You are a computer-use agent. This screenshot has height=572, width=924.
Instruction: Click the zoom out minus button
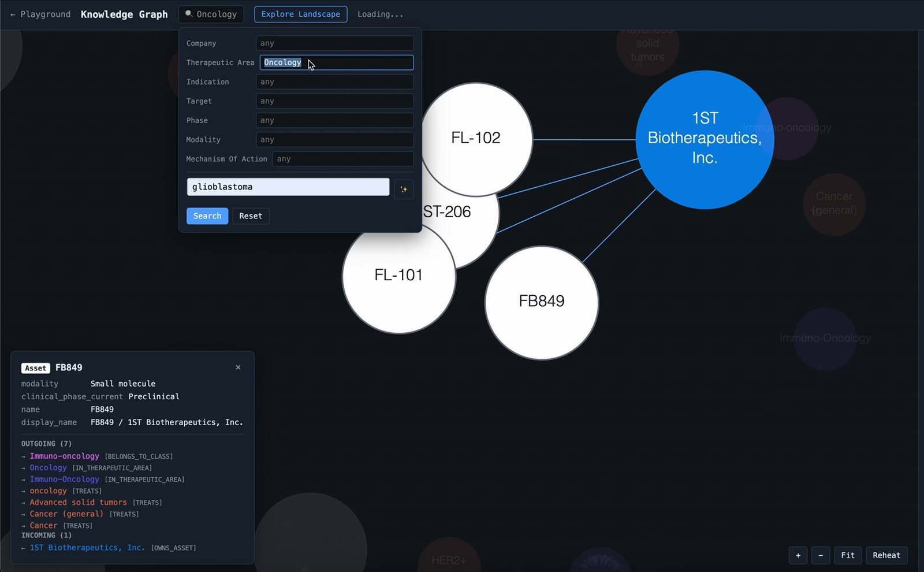[x=821, y=555]
